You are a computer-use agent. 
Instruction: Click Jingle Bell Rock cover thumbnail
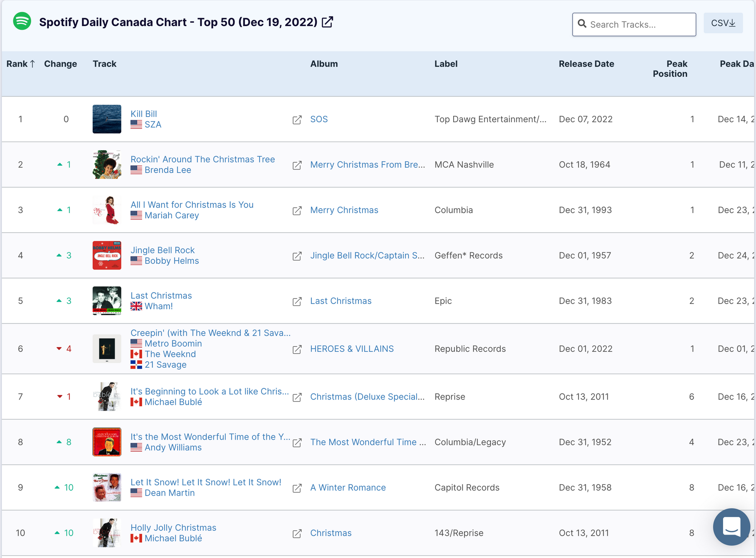coord(107,255)
